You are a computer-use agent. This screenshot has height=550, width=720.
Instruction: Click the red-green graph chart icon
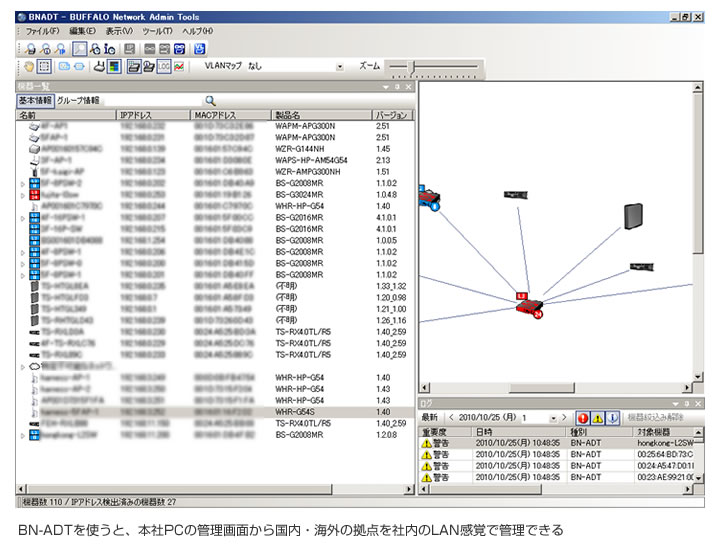(x=179, y=67)
